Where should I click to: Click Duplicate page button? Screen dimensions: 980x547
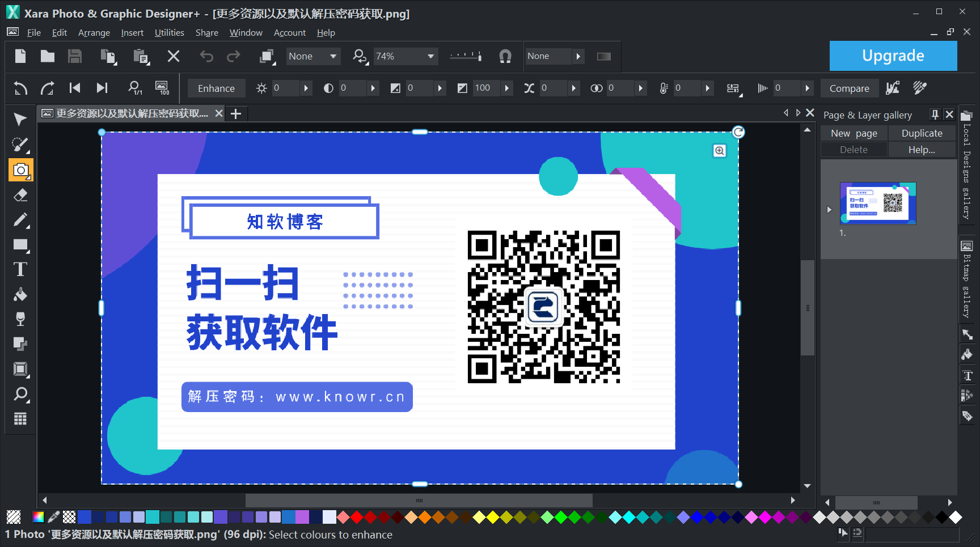click(x=922, y=133)
